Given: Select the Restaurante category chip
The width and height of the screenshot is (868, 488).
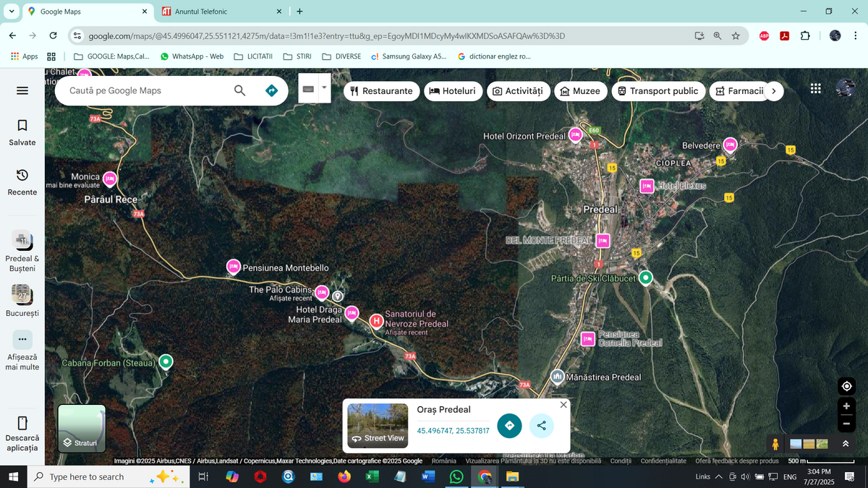Looking at the screenshot, I should point(381,91).
